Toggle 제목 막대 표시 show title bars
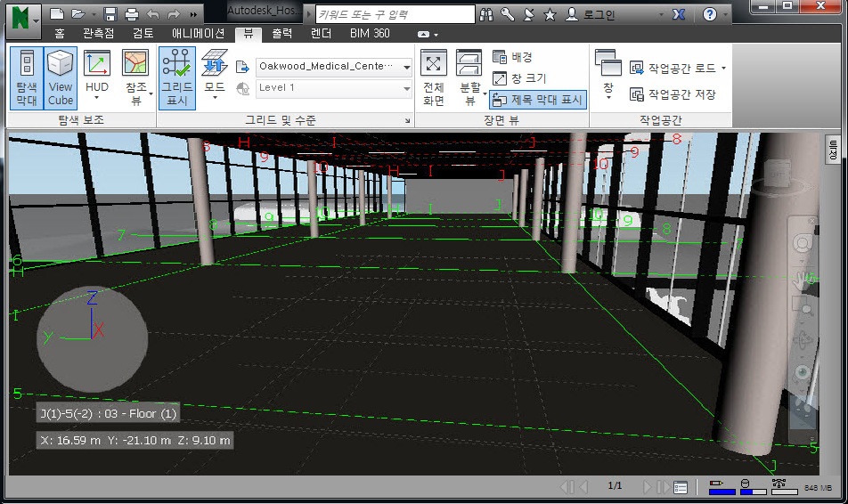848x504 pixels. (538, 100)
